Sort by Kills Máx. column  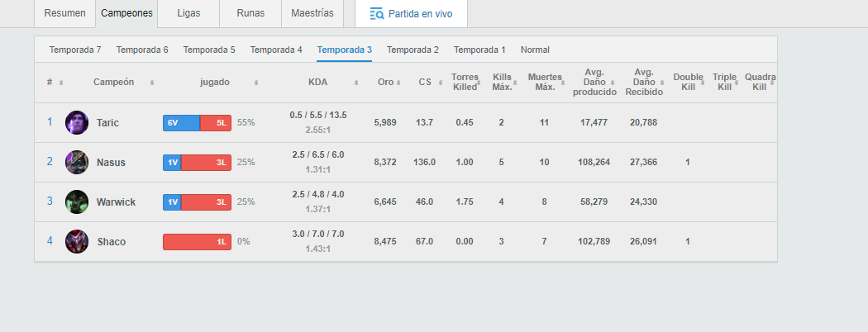click(502, 82)
